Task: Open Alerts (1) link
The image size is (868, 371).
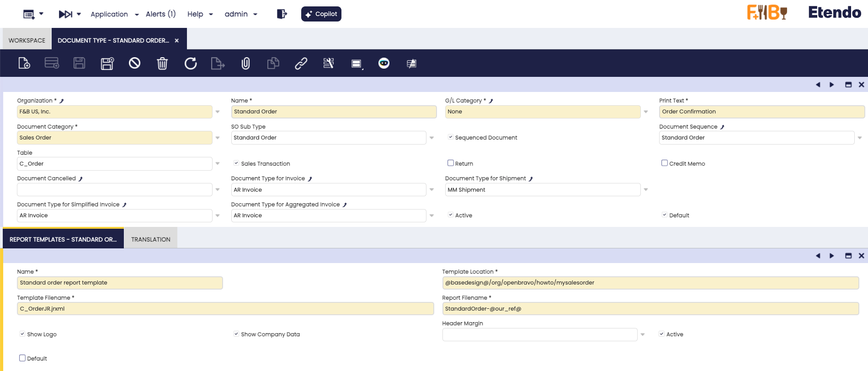Action: coord(160,14)
